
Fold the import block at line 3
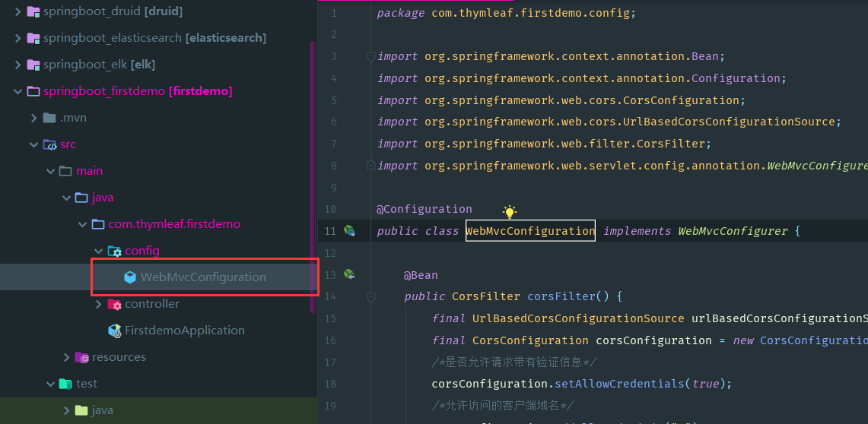pos(371,56)
